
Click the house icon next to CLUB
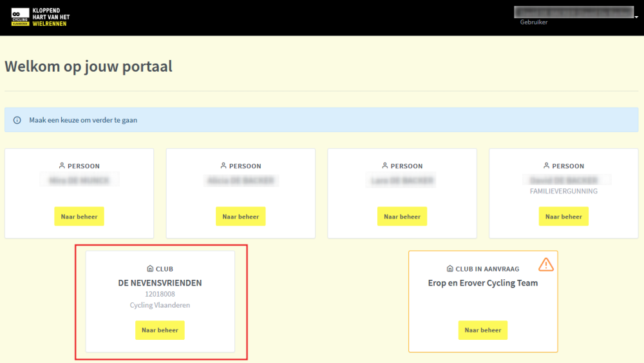pyautogui.click(x=150, y=268)
